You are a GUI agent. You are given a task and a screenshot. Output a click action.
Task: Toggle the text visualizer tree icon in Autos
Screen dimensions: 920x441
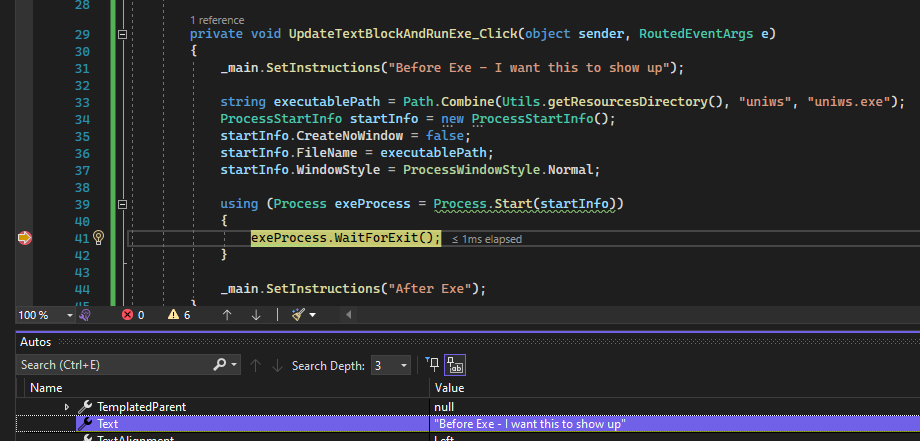(x=455, y=365)
